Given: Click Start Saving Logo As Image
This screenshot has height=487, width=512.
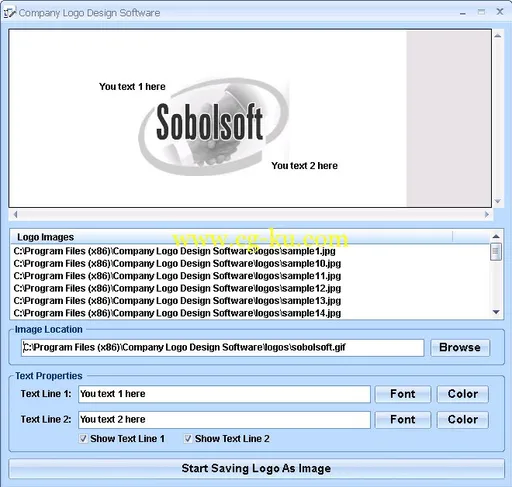Looking at the screenshot, I should pyautogui.click(x=256, y=468).
